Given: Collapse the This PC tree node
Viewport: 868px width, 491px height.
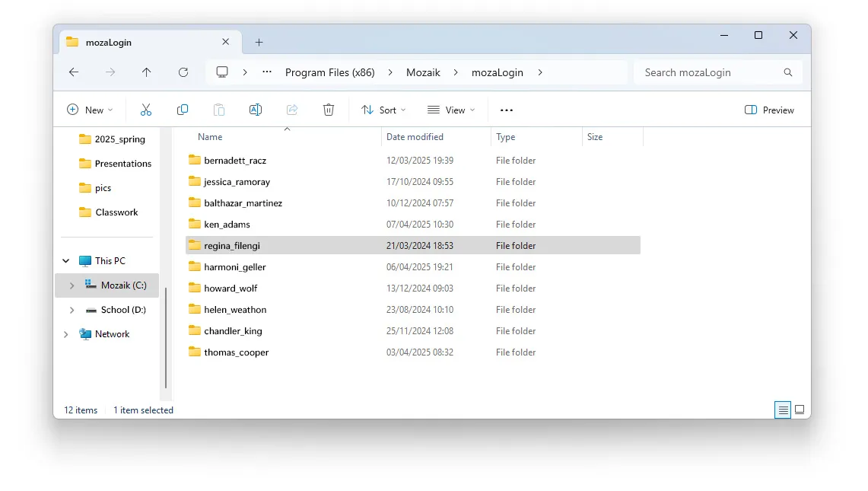Looking at the screenshot, I should tap(65, 261).
